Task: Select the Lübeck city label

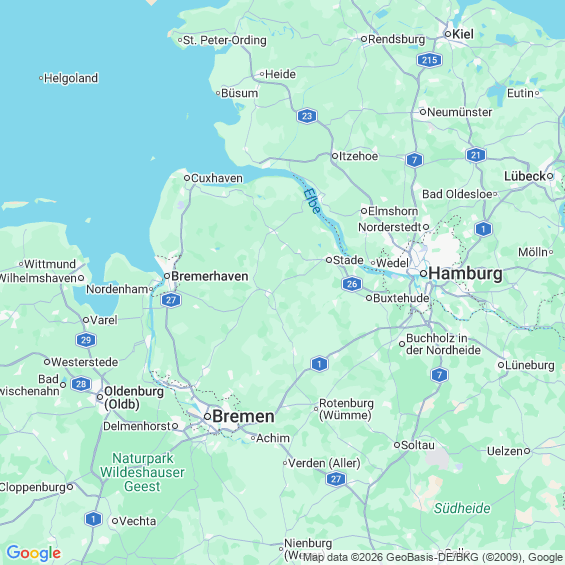Action: 525,176
